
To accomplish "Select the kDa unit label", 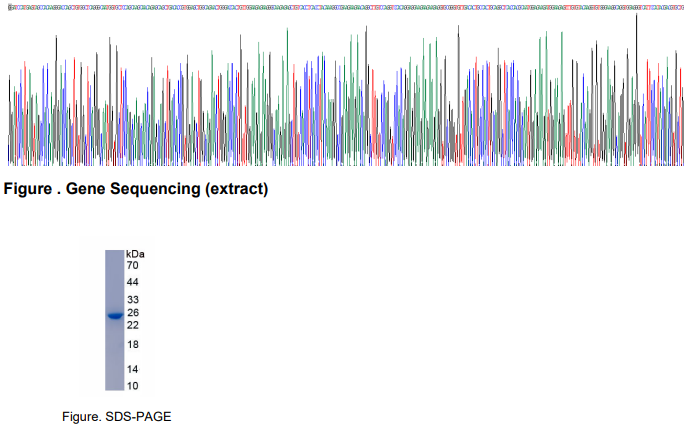I will [x=135, y=254].
